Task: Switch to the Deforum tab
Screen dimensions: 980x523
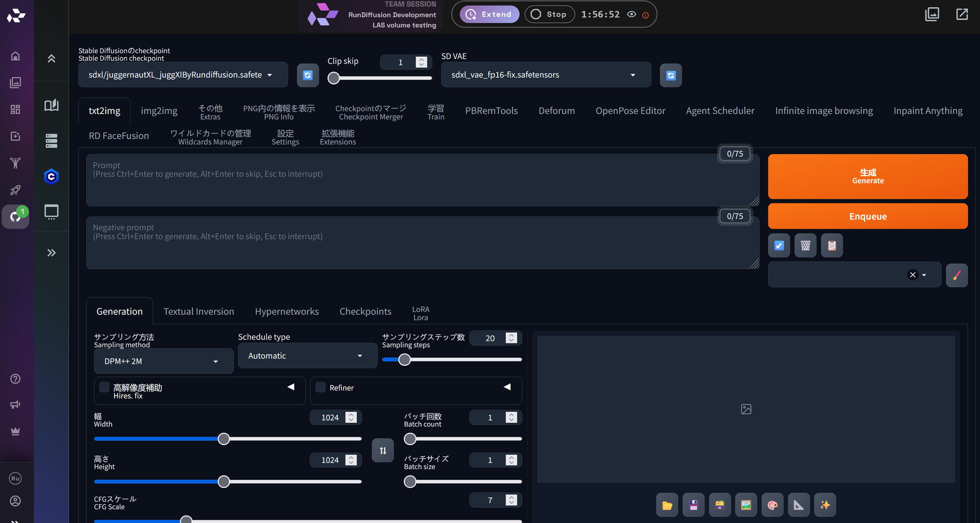Action: coord(557,111)
